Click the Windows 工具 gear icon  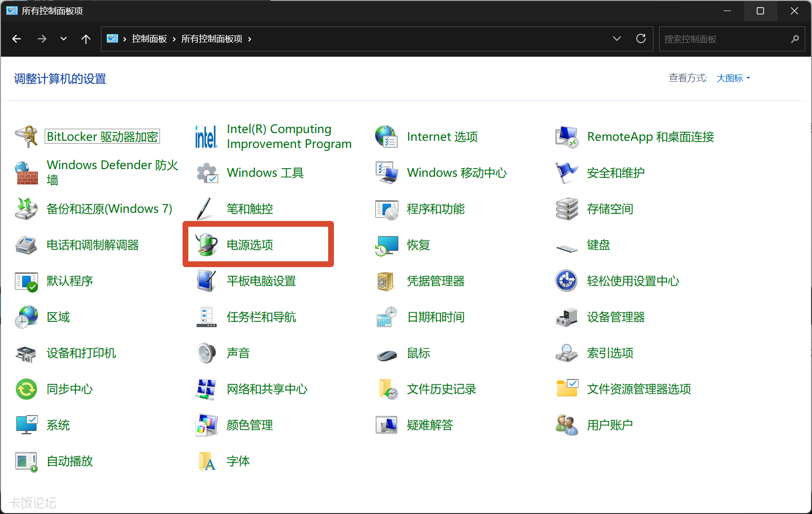coord(207,173)
